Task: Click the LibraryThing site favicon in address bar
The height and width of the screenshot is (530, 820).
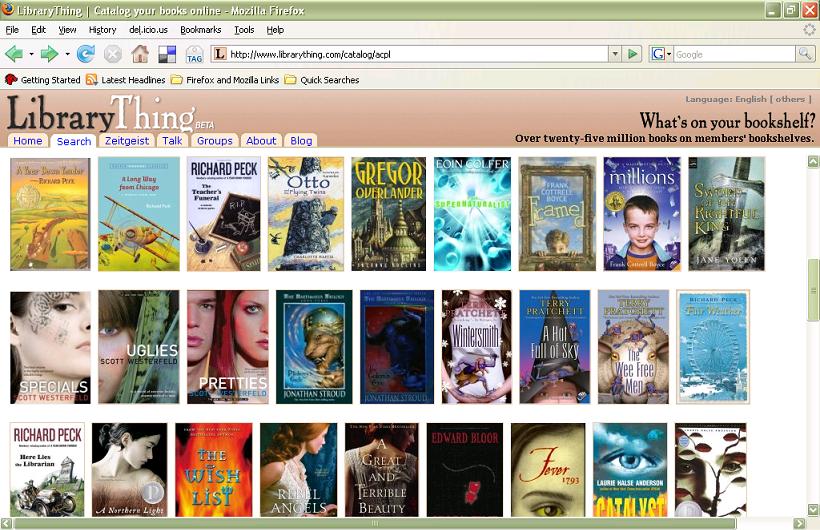Action: tap(220, 54)
